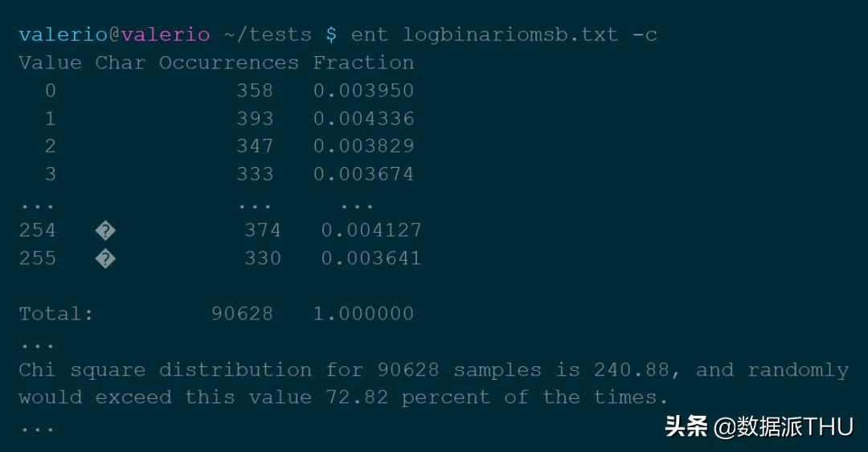Click the fraction value 0.003950
The height and width of the screenshot is (452, 868).
[x=363, y=91]
